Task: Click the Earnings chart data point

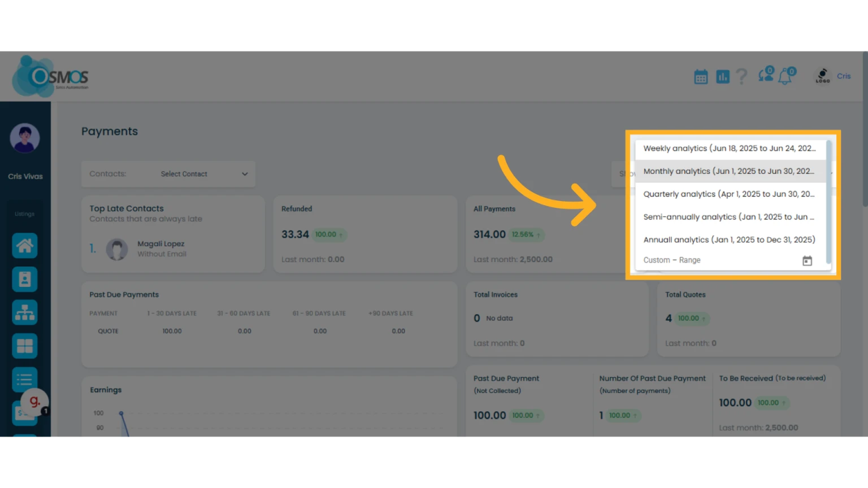Action: pyautogui.click(x=121, y=413)
